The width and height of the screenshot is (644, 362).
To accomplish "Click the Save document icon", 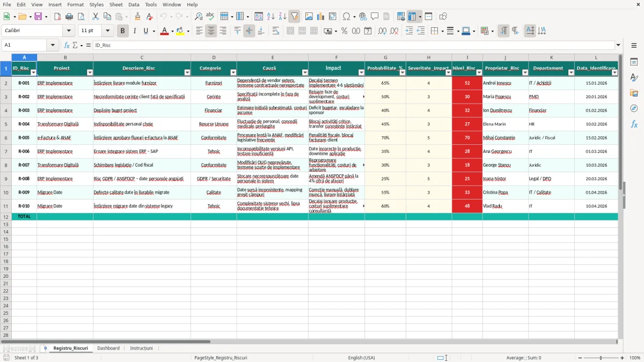I will pos(38,17).
